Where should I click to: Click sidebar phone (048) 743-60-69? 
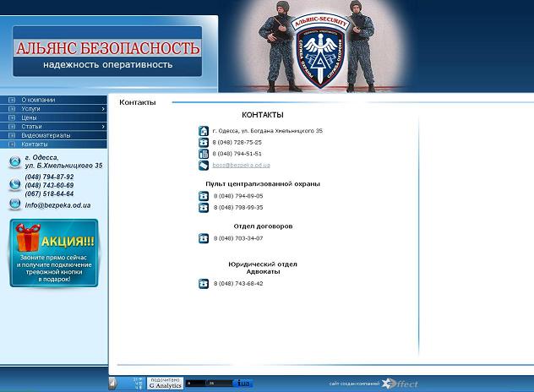[49, 185]
